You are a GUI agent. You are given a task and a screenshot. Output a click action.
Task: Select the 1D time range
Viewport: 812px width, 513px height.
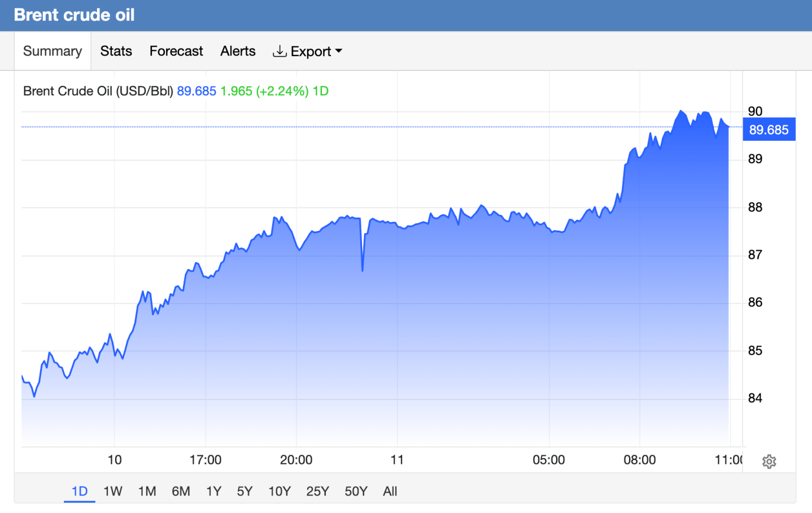[x=80, y=491]
